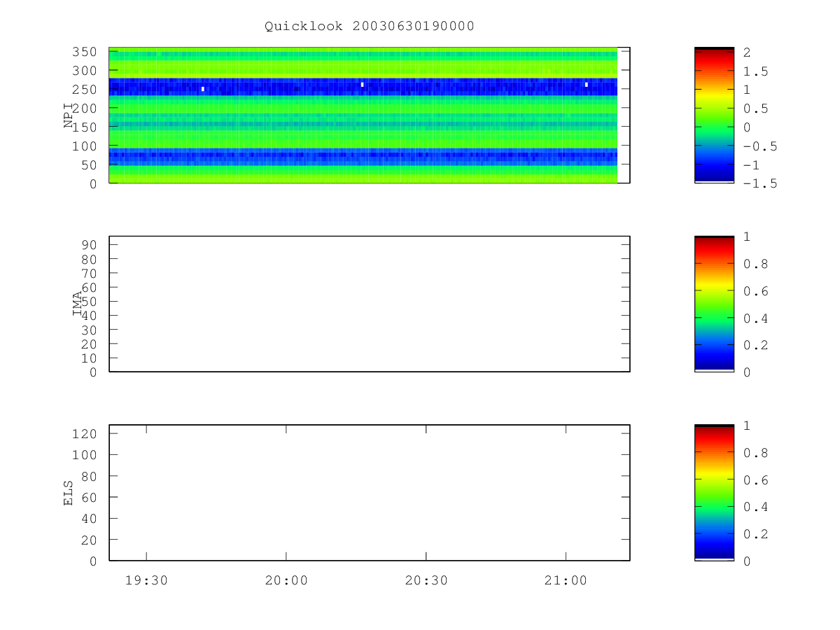Screen dimensions: 840x630
Task: Click the 40 tick on ELS axis
Action: [x=90, y=519]
